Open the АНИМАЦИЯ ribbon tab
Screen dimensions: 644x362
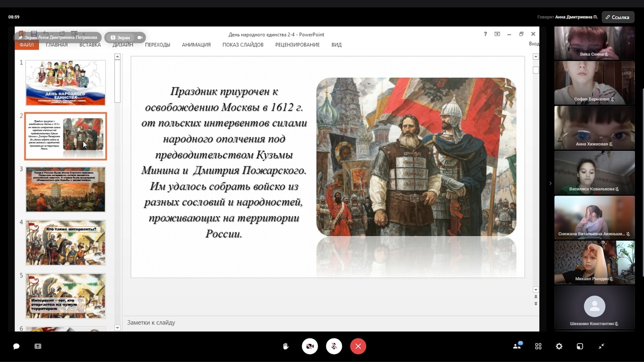pyautogui.click(x=196, y=45)
